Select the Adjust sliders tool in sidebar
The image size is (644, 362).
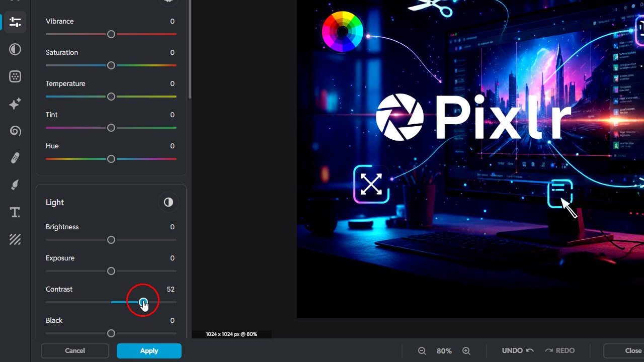[x=15, y=22]
